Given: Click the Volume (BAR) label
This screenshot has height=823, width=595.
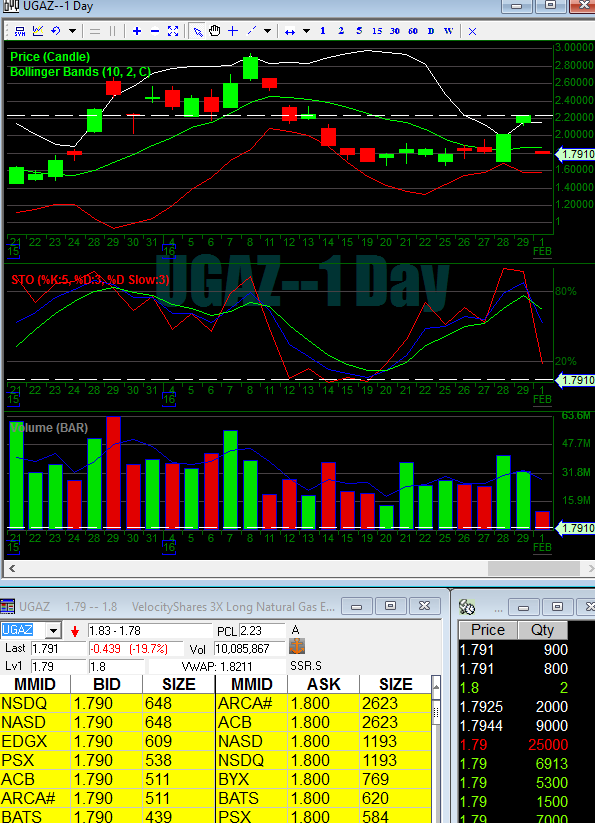Looking at the screenshot, I should point(49,428).
